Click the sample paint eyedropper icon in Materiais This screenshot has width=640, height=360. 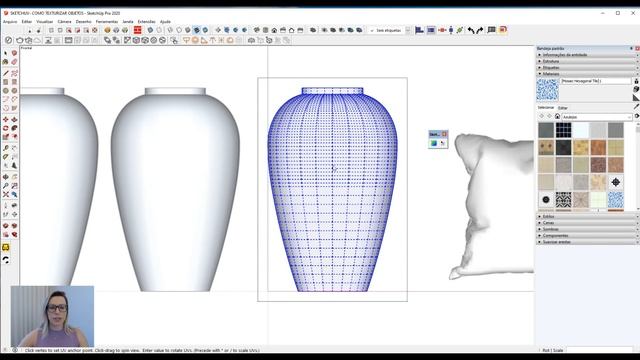click(636, 106)
